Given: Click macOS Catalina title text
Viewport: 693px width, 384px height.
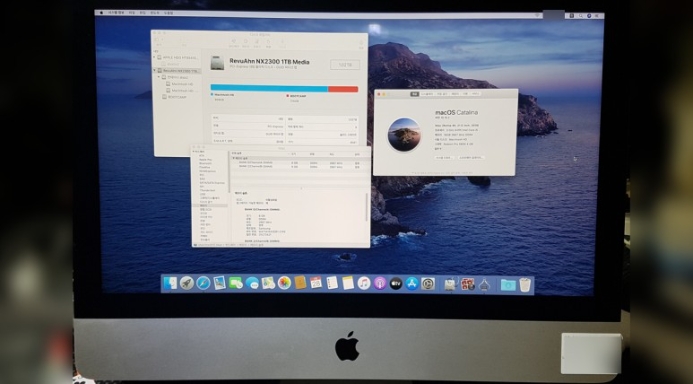Looking at the screenshot, I should point(456,113).
